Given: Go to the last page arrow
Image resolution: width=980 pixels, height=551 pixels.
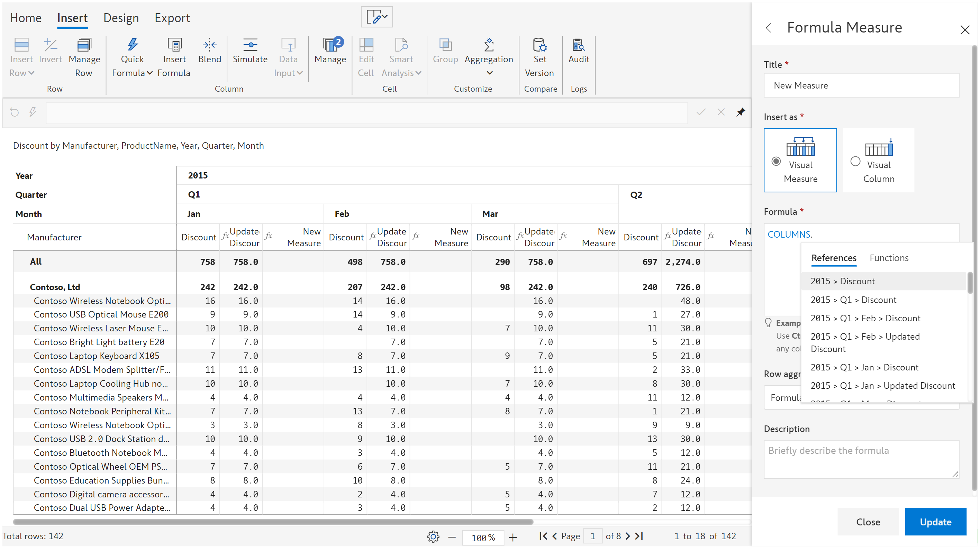Looking at the screenshot, I should point(639,536).
